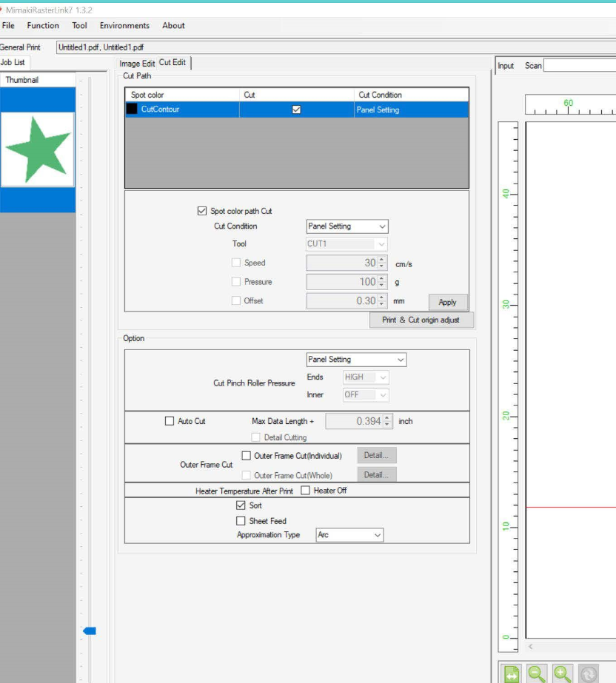Click the Scan input field
Image resolution: width=616 pixels, height=683 pixels.
(x=580, y=66)
